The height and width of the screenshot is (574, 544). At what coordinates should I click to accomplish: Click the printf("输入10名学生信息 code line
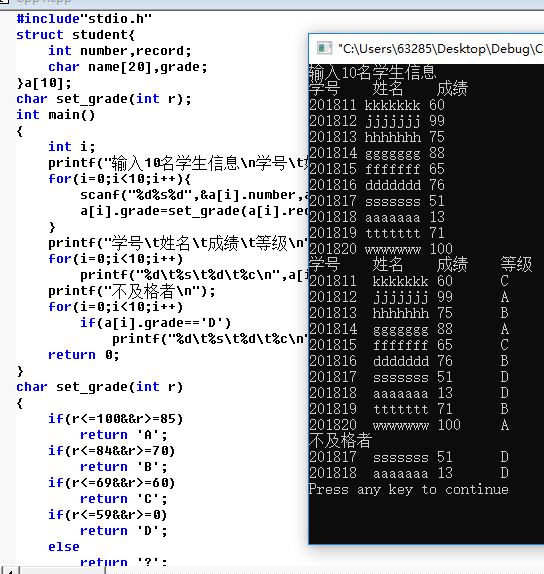tap(178, 163)
